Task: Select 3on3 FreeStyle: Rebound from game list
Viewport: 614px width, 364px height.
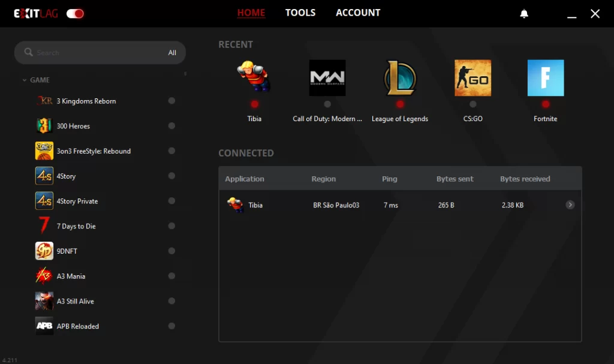Action: click(x=94, y=151)
